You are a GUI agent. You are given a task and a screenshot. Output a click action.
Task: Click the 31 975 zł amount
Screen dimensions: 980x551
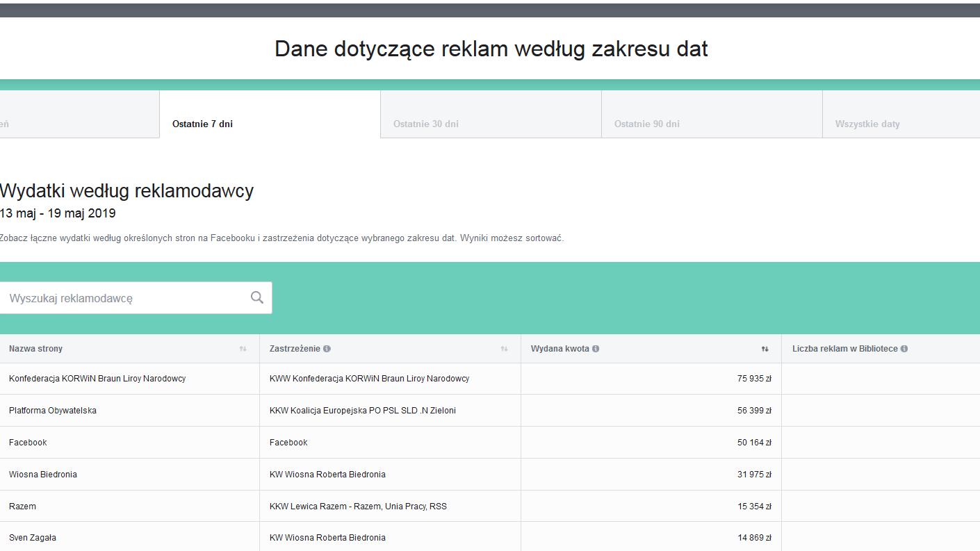tap(754, 475)
